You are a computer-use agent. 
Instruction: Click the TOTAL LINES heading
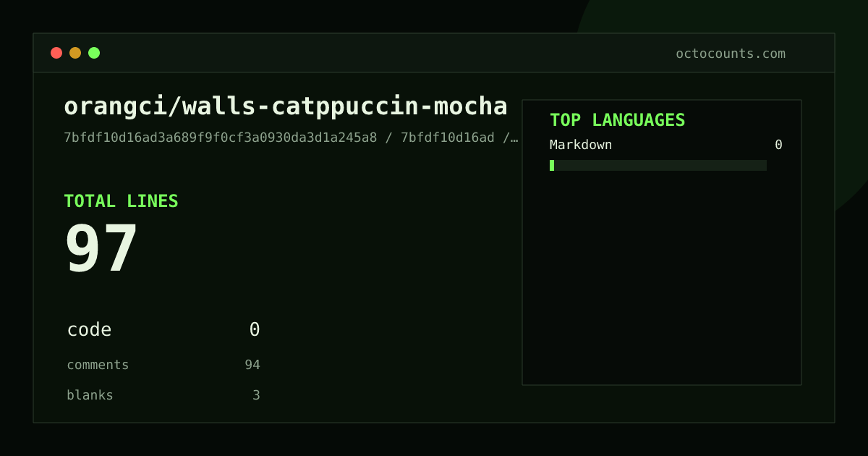121,201
